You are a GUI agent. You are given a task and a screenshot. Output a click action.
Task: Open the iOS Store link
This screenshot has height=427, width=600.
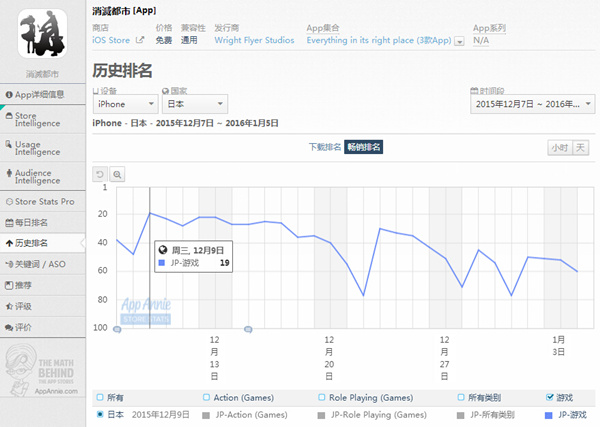[111, 40]
